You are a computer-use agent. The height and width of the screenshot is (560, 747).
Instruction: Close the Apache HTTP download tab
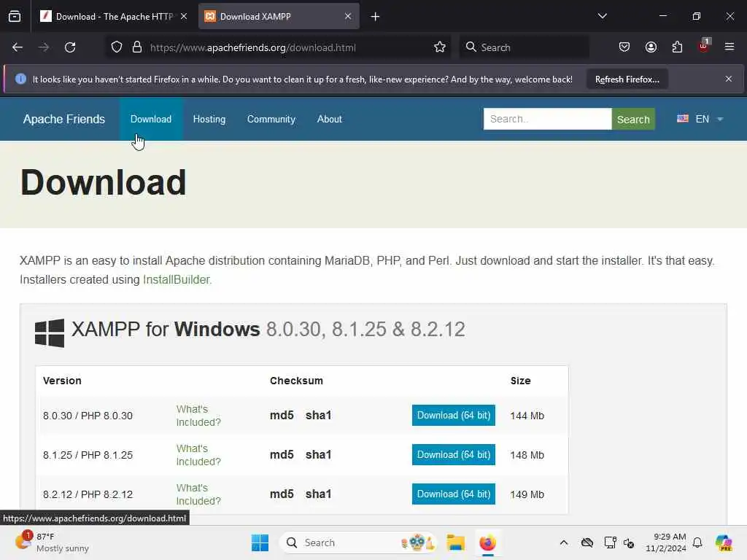pyautogui.click(x=184, y=16)
